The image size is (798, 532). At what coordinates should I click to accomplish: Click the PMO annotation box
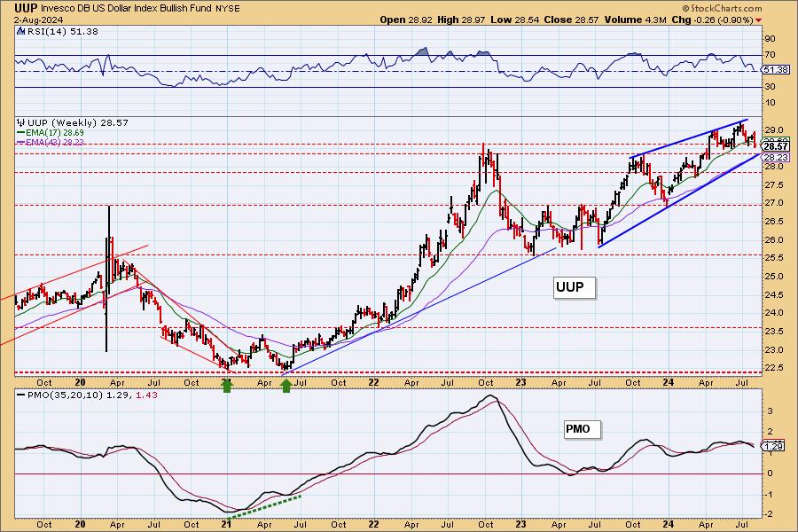coord(582,429)
